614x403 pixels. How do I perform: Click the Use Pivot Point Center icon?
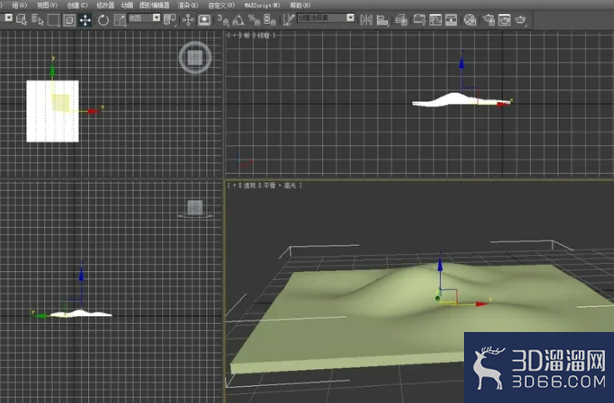point(170,20)
